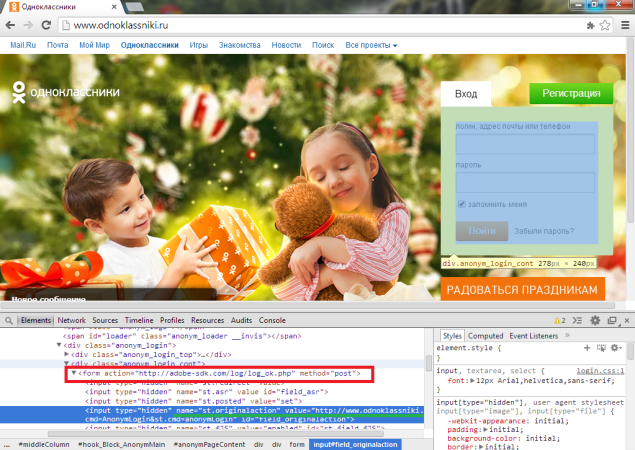Open the Chrome hamburger menu
Screen dimensions: 635x450
coord(625,25)
